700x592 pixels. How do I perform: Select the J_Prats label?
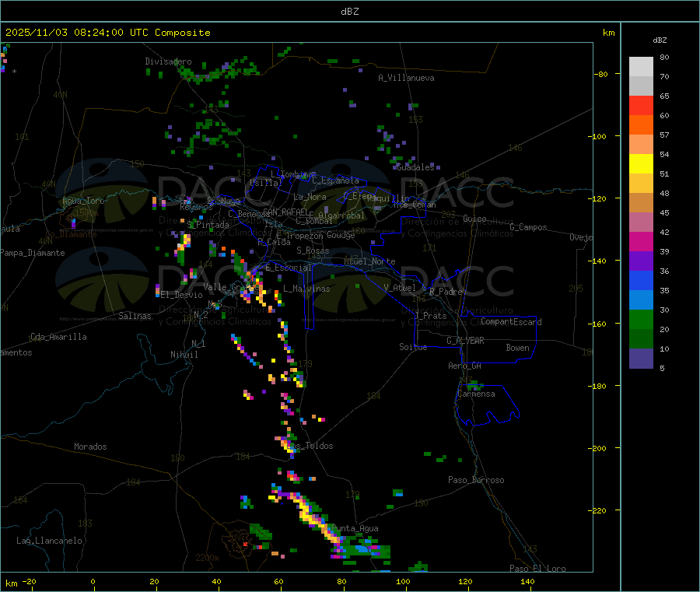pyautogui.click(x=430, y=316)
